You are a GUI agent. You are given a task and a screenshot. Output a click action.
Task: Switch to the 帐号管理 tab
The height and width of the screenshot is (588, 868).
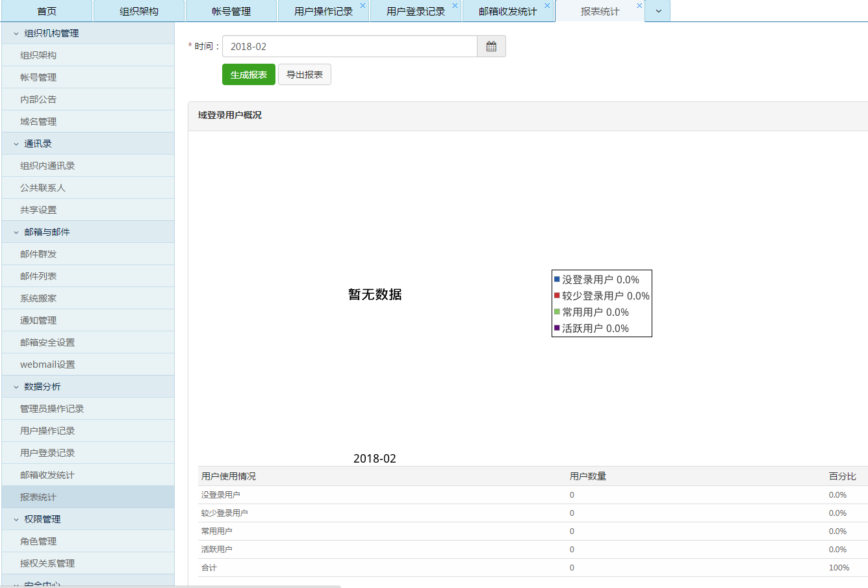pos(231,11)
